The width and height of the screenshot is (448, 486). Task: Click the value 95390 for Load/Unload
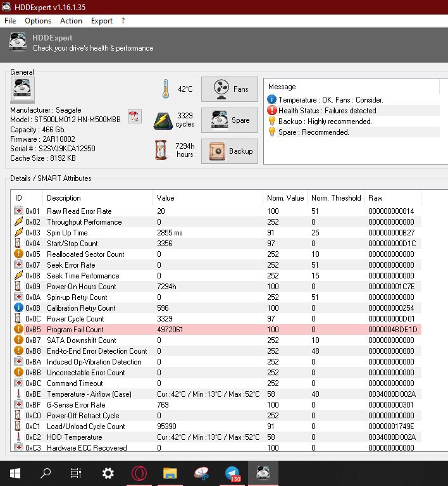(x=166, y=426)
